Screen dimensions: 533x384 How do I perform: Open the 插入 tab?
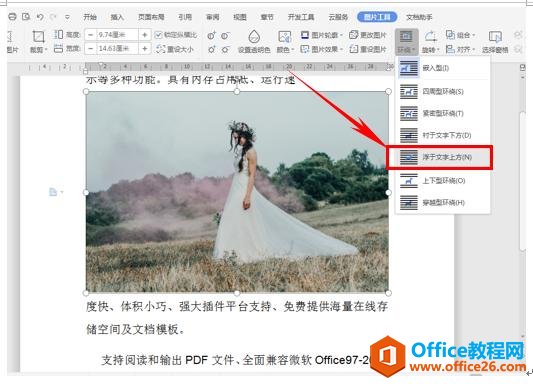117,17
